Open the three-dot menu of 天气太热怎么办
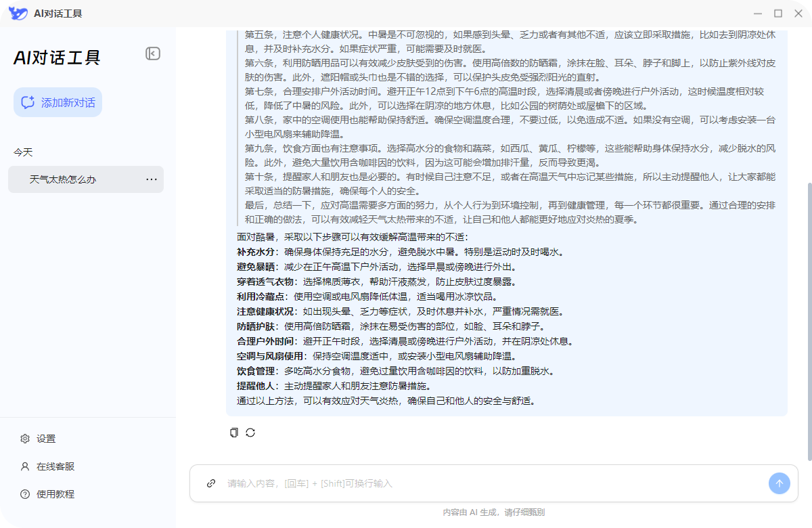Screen dimensions: 812x528 152,179
